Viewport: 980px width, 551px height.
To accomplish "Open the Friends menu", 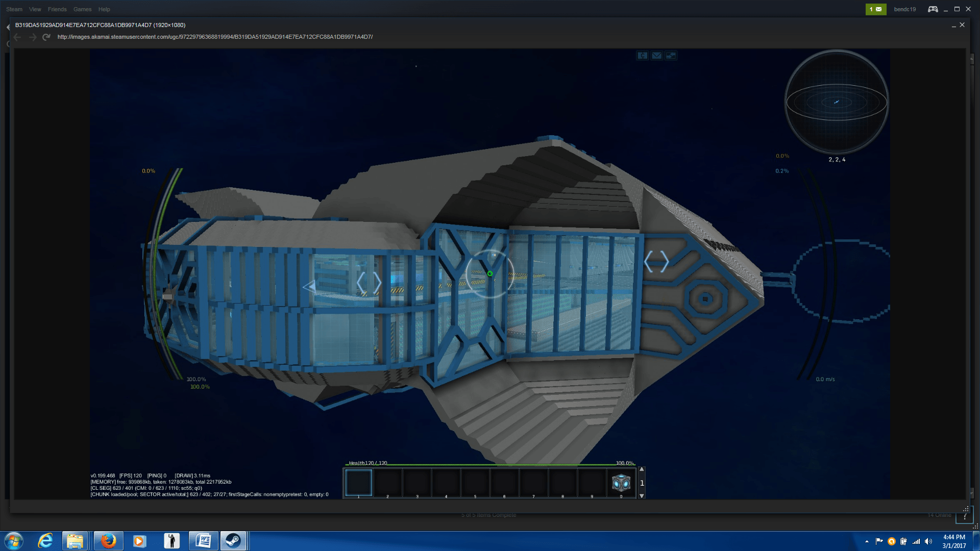I will click(x=57, y=9).
